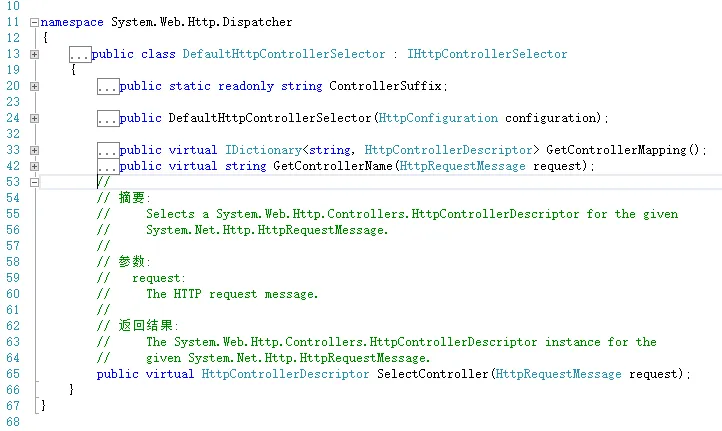This screenshot has width=722, height=431.
Task: Click the ellipsis box before public static readonly
Action: [x=108, y=87]
